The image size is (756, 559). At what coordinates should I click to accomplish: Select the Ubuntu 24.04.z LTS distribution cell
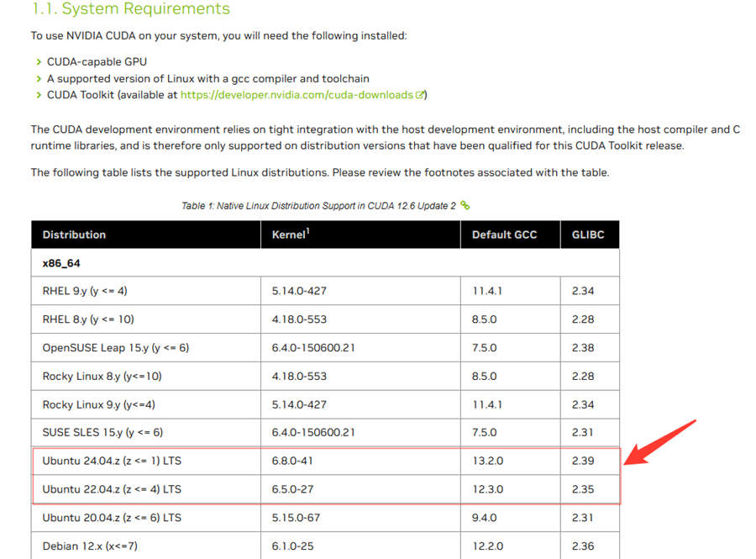tap(112, 461)
